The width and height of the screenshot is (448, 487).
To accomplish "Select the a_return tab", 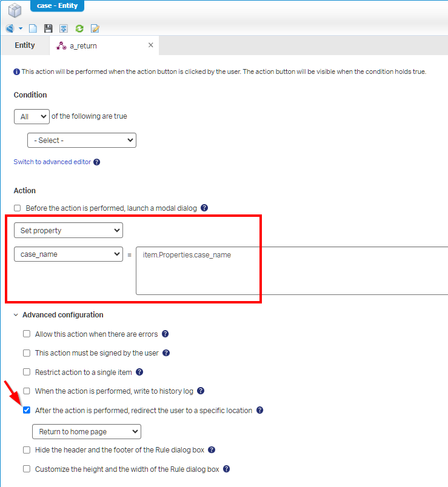I will (x=104, y=45).
